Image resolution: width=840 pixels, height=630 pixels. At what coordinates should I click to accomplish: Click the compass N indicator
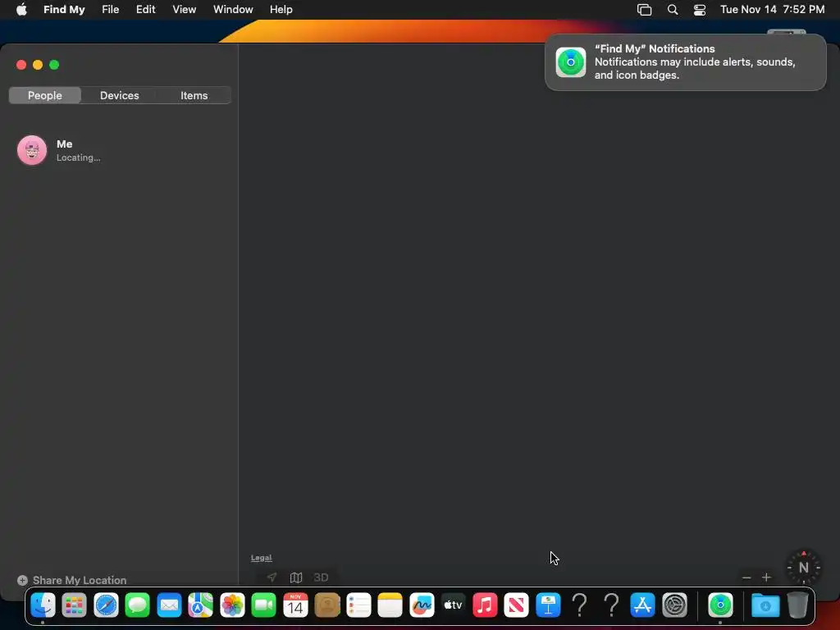(x=804, y=568)
